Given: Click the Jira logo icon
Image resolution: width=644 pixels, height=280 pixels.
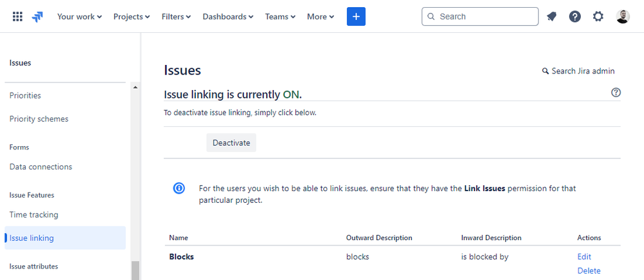Looking at the screenshot, I should coord(37,17).
